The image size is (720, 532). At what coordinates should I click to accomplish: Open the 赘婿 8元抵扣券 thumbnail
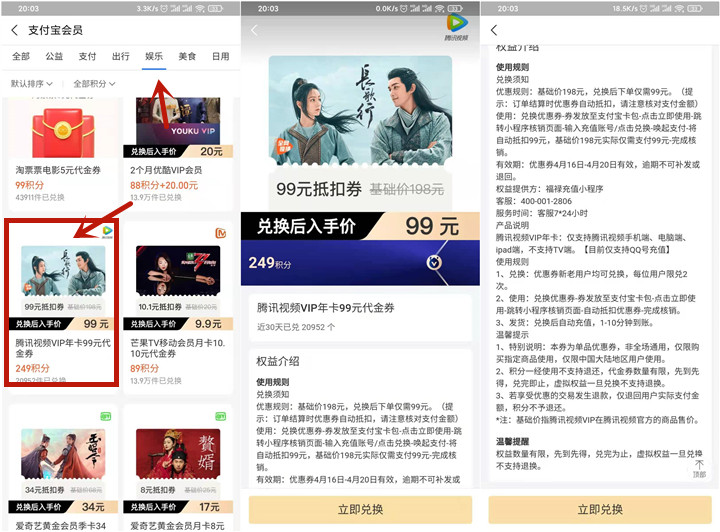point(178,454)
